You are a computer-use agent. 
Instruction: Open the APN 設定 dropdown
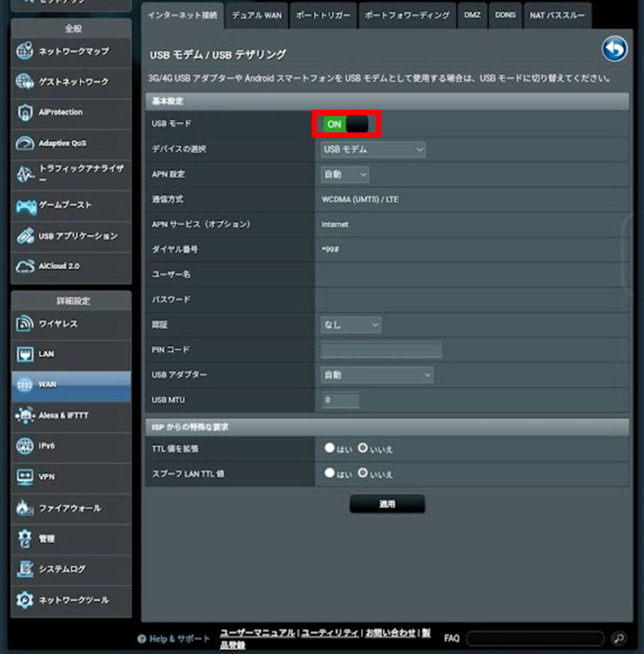pos(345,174)
